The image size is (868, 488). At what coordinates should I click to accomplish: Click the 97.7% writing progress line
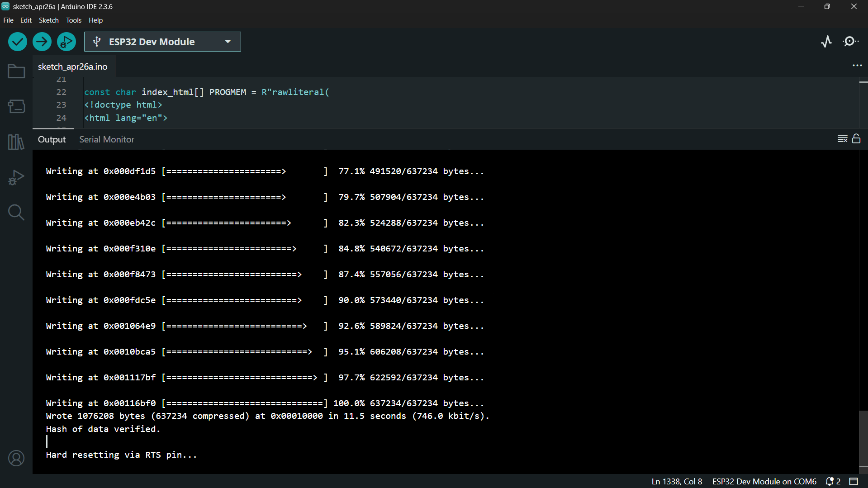pos(265,377)
